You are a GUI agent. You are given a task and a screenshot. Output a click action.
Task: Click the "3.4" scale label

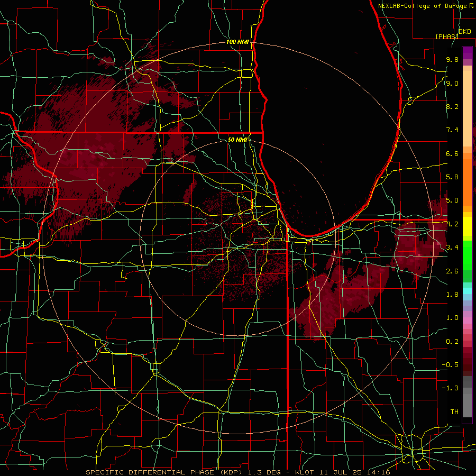tap(452, 248)
